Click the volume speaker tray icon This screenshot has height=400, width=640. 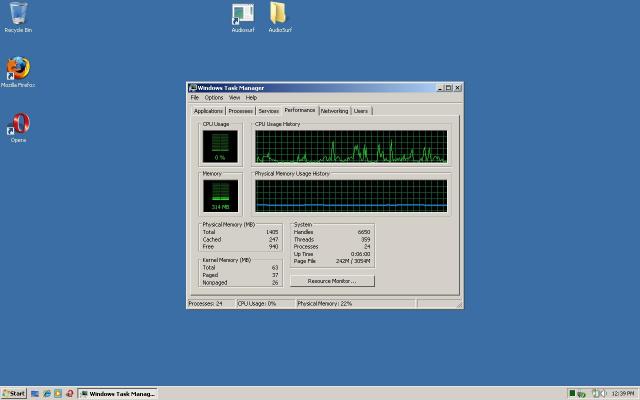coord(602,393)
